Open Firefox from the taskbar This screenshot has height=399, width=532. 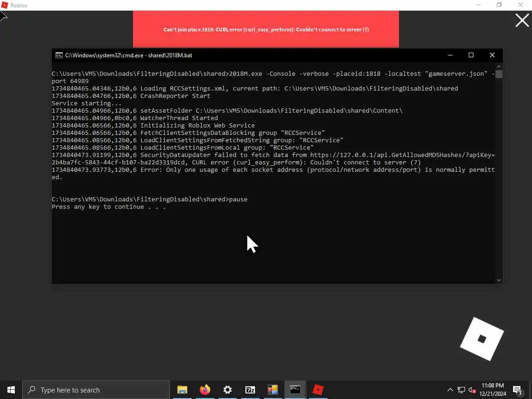click(x=205, y=390)
